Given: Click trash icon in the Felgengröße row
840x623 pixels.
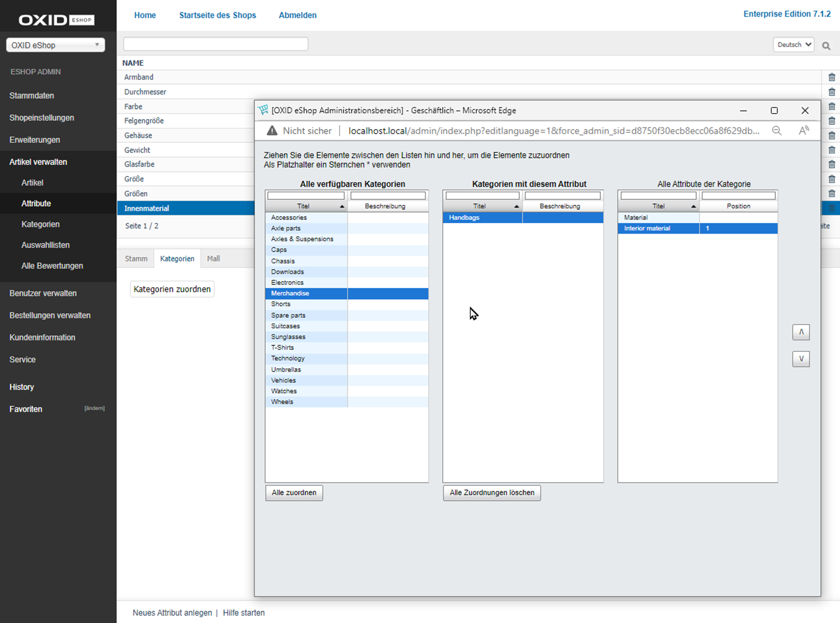Looking at the screenshot, I should tap(831, 121).
